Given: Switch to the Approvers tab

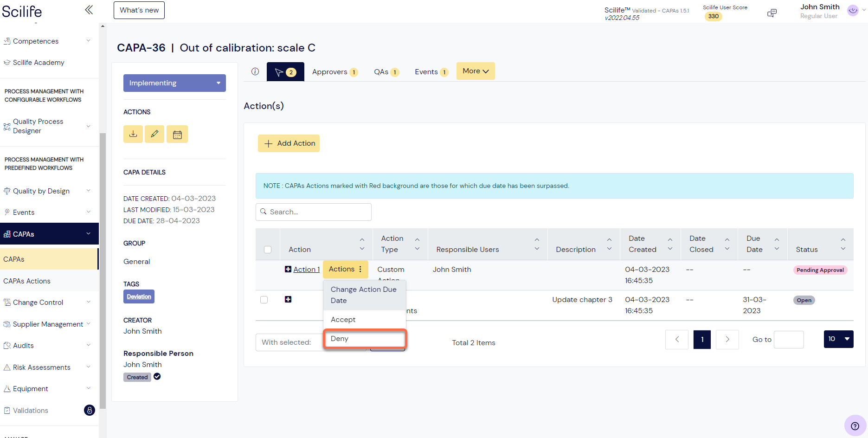Looking at the screenshot, I should (334, 72).
